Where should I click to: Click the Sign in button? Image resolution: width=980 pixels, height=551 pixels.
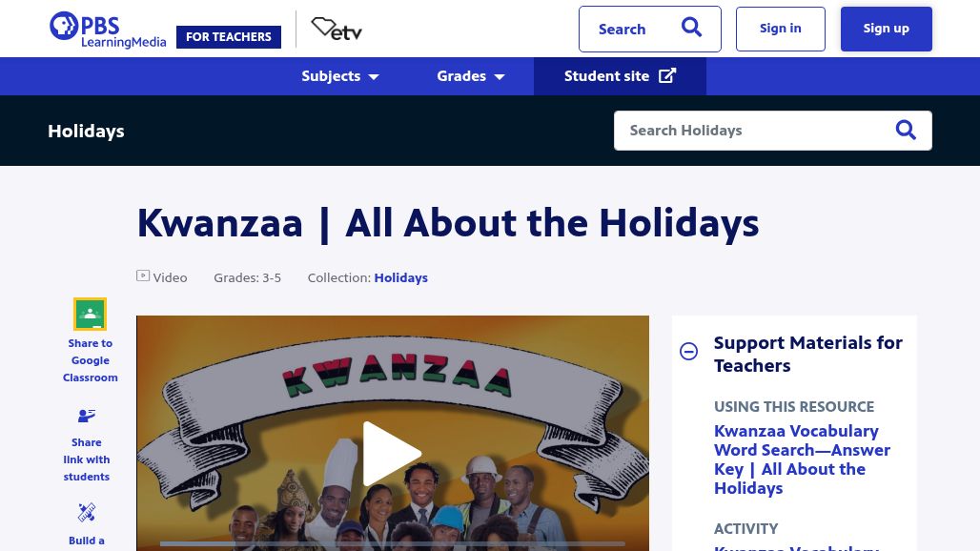781,29
